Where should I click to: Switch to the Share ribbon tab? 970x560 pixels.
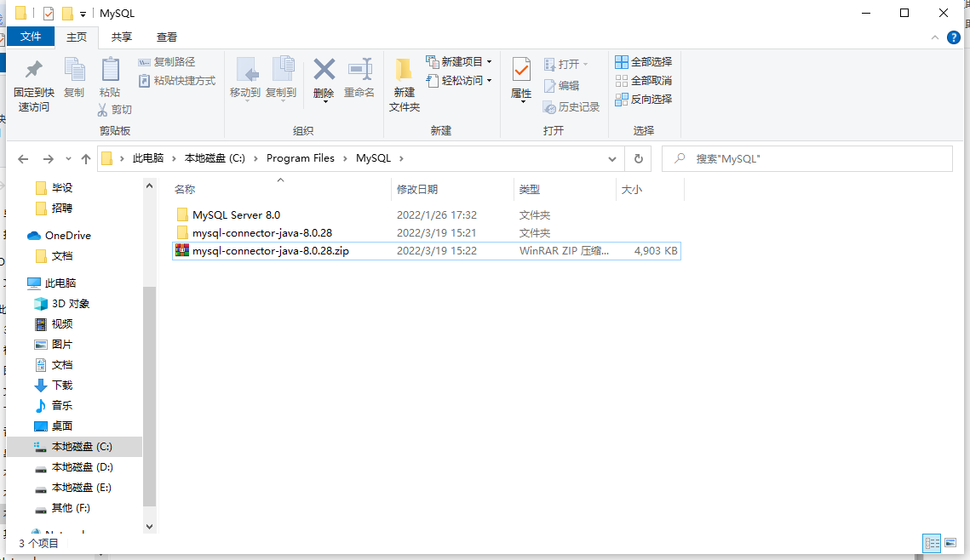point(121,37)
